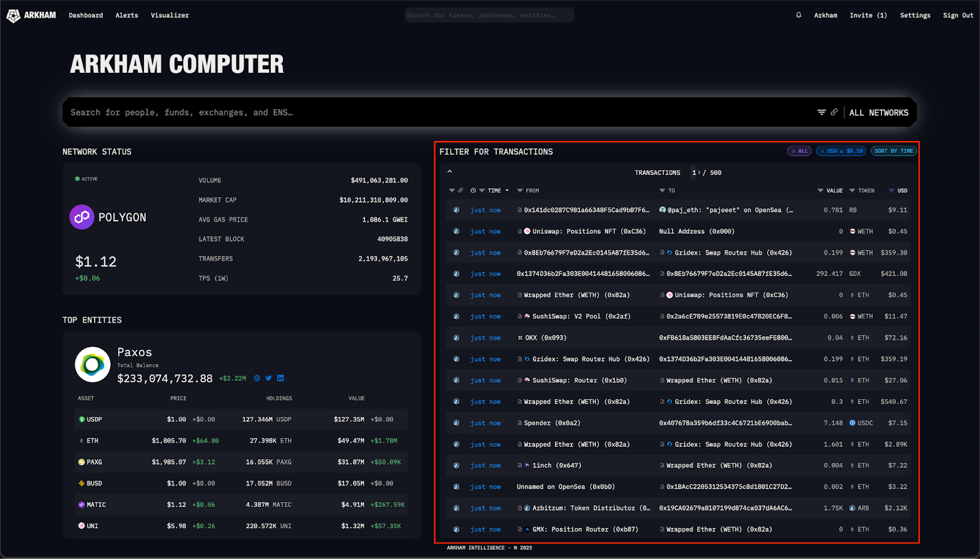The height and width of the screenshot is (559, 980).
Task: Click the chain icon in the OKX (0x093) row
Action: 456,338
